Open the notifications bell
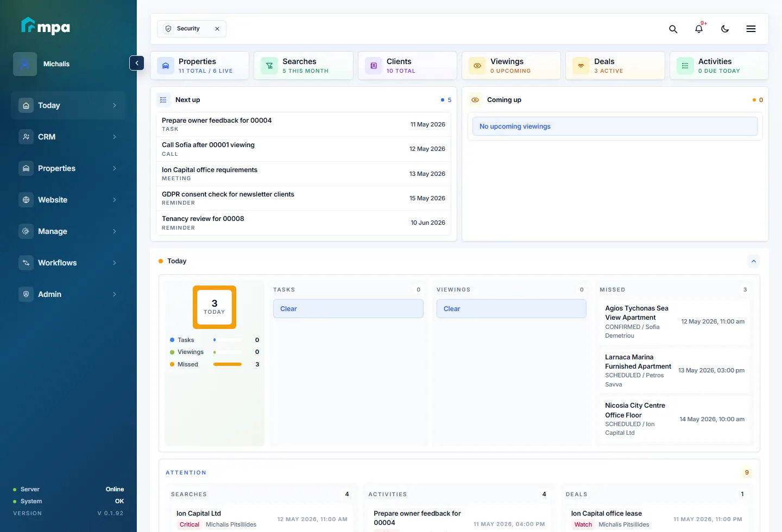The image size is (782, 532). tap(699, 29)
